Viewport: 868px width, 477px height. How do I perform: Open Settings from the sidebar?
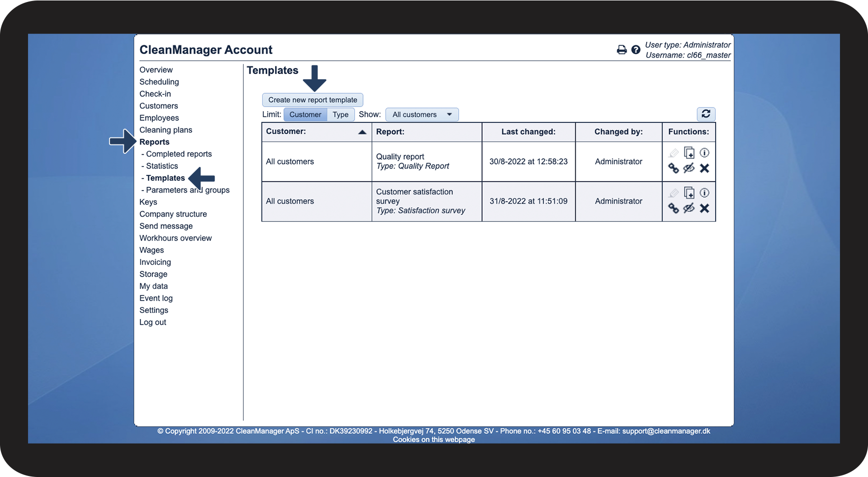coord(154,310)
